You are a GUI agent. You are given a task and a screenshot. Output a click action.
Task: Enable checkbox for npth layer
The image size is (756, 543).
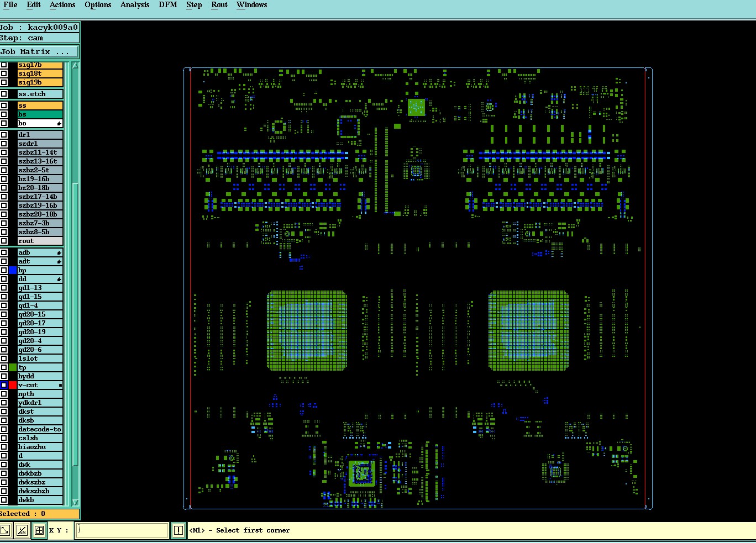pos(4,394)
